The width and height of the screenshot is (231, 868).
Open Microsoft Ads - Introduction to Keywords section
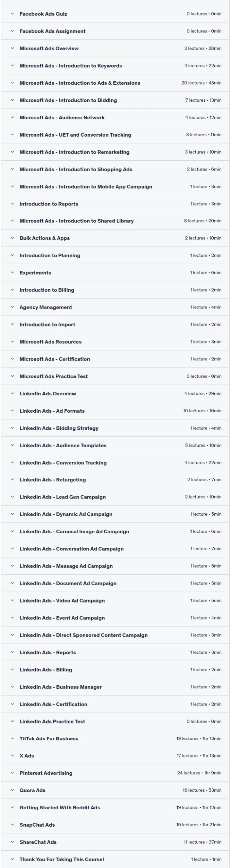click(x=115, y=66)
